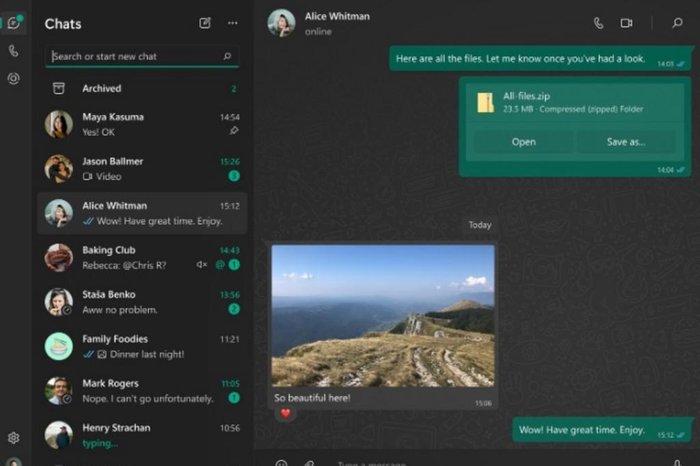Click Baking Club's group picture

pos(58,258)
